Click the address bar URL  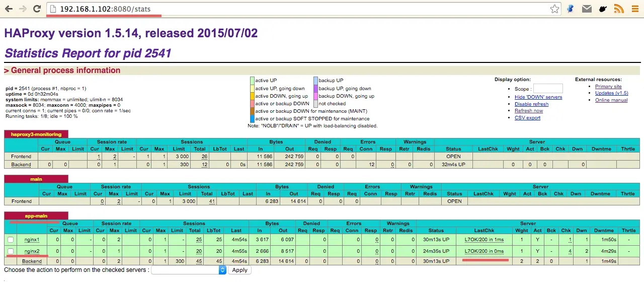(x=105, y=9)
